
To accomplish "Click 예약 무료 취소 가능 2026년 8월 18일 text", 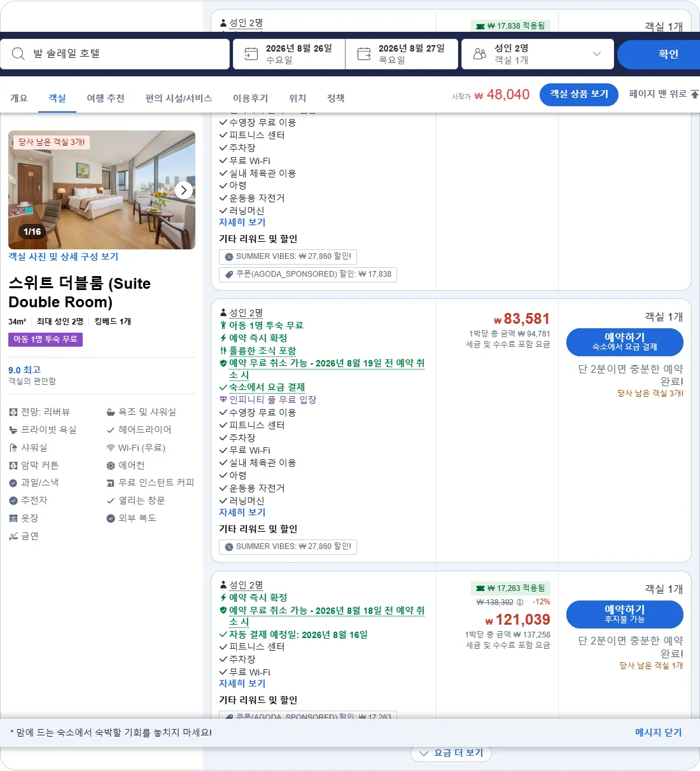I will (326, 616).
